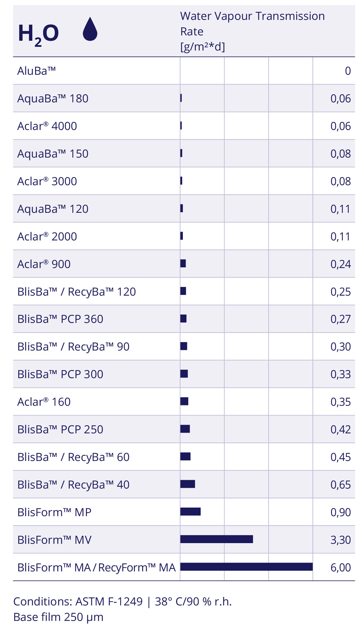
Task: Select the Aclar 3000 row label
Action: (x=47, y=181)
